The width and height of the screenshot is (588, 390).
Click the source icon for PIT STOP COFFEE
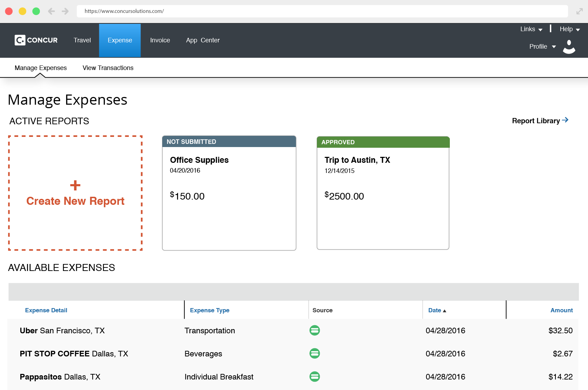pos(314,354)
